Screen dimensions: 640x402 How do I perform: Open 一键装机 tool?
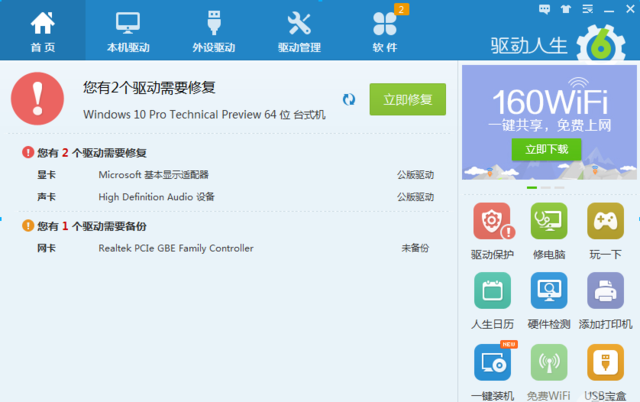tap(492, 372)
